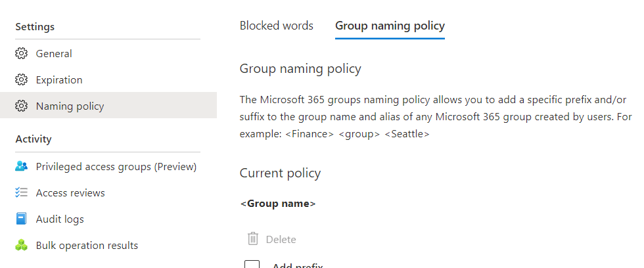The height and width of the screenshot is (268, 644).
Task: Click the gear icon beside General
Action: [x=21, y=53]
